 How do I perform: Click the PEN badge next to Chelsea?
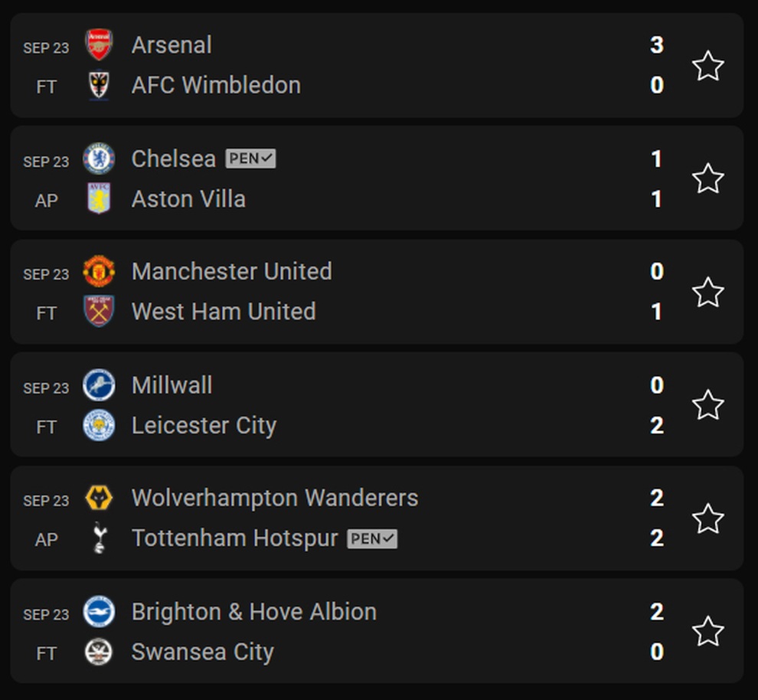click(x=250, y=159)
